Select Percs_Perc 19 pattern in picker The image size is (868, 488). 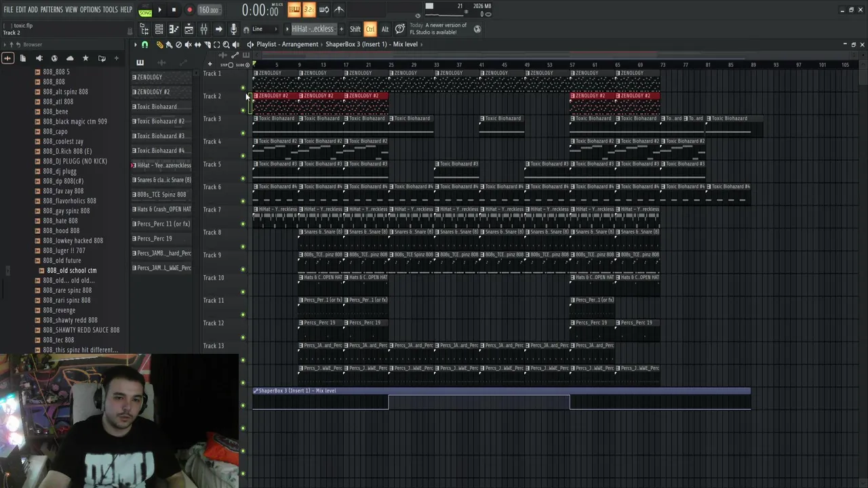tap(161, 239)
